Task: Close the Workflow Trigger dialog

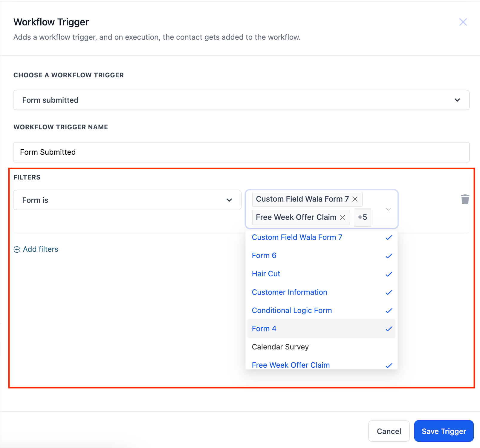Action: (x=463, y=22)
